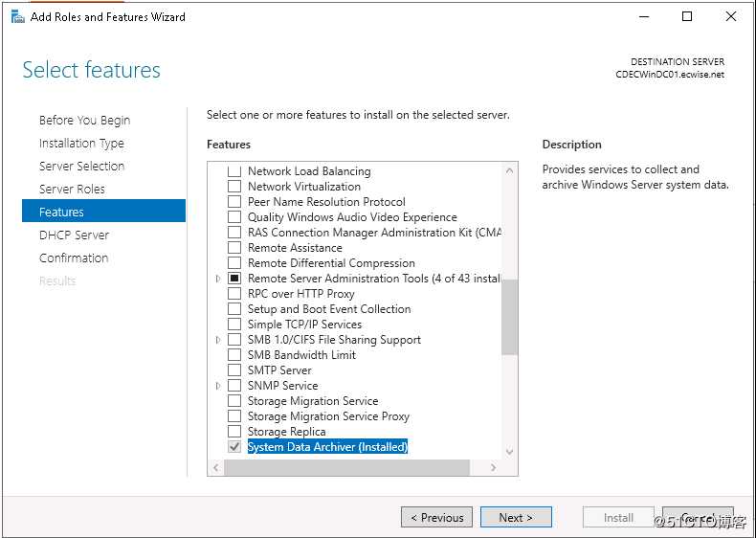Click the Previous button

pos(436,517)
